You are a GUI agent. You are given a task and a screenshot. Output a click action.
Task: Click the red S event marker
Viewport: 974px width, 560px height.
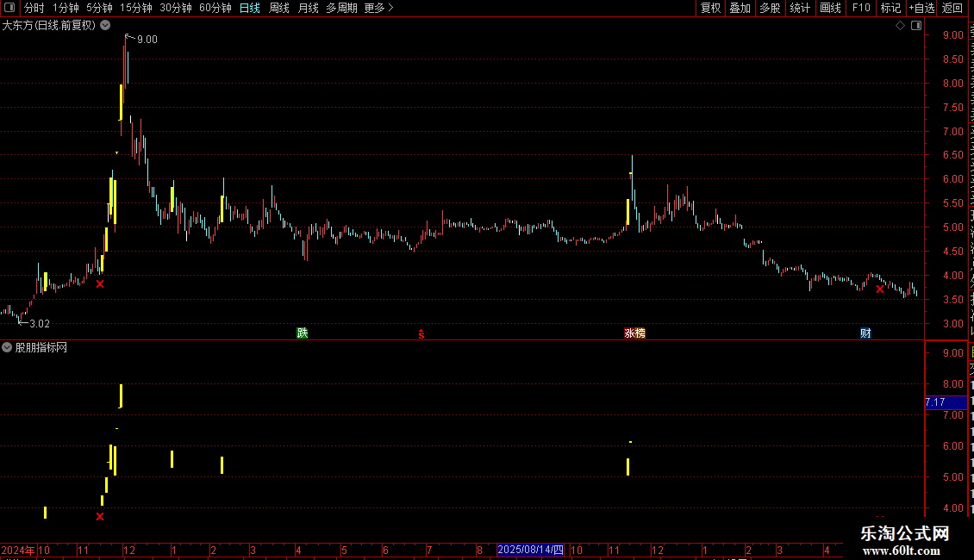coord(421,334)
